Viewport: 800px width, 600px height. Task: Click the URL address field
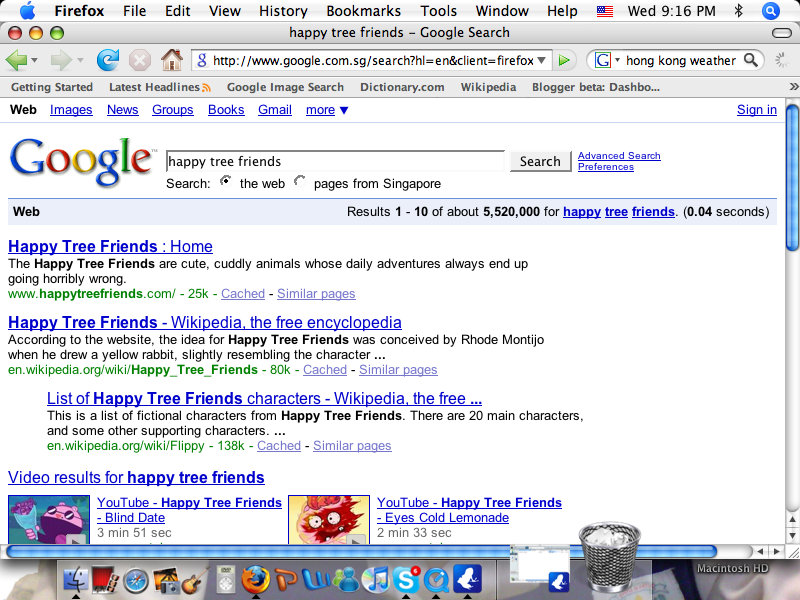(371, 60)
